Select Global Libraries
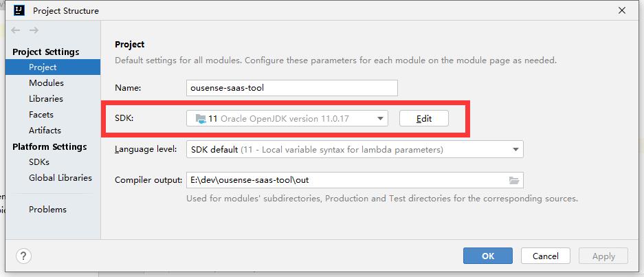The width and height of the screenshot is (644, 277). pyautogui.click(x=60, y=178)
